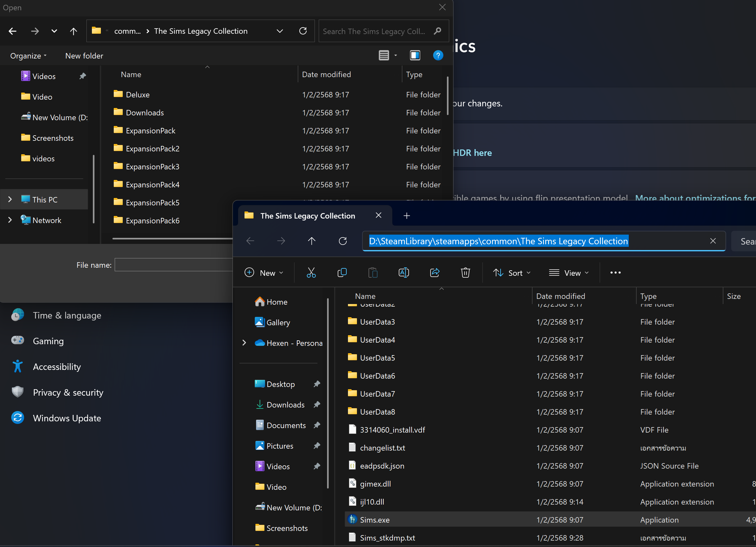Click the Search The Sims Legacy Collection field
Viewport: 756px width, 547px height.
click(383, 31)
